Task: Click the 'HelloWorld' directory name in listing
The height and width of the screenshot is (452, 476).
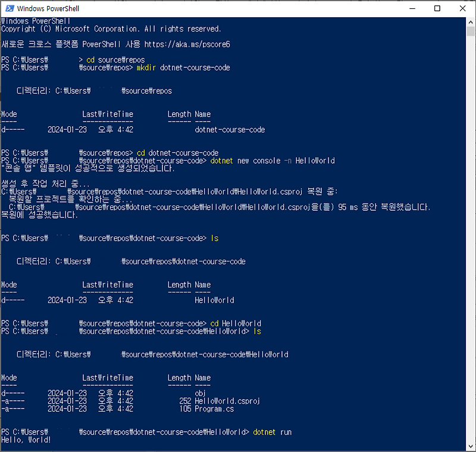Action: point(214,300)
